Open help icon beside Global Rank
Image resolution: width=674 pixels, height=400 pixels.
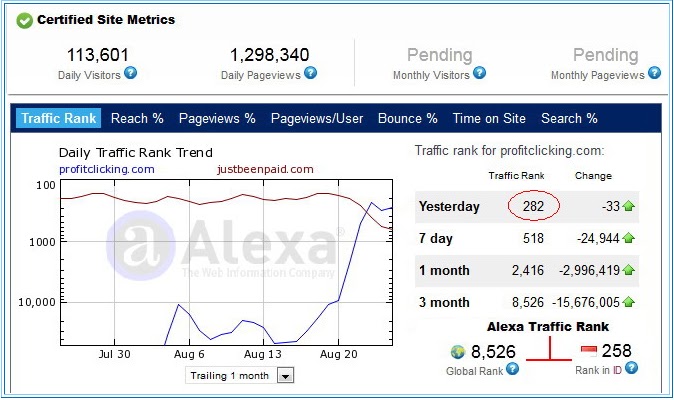512,369
